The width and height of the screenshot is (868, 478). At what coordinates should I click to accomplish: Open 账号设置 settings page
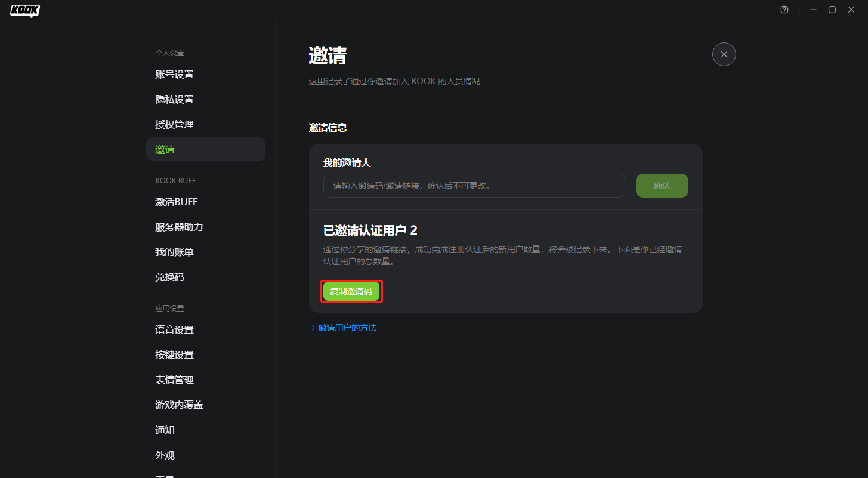point(206,75)
